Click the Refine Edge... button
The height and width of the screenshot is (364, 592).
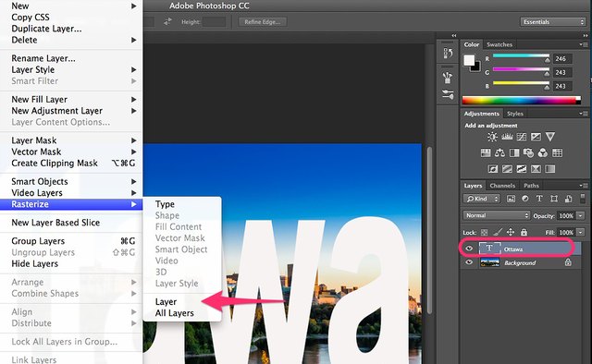point(263,22)
